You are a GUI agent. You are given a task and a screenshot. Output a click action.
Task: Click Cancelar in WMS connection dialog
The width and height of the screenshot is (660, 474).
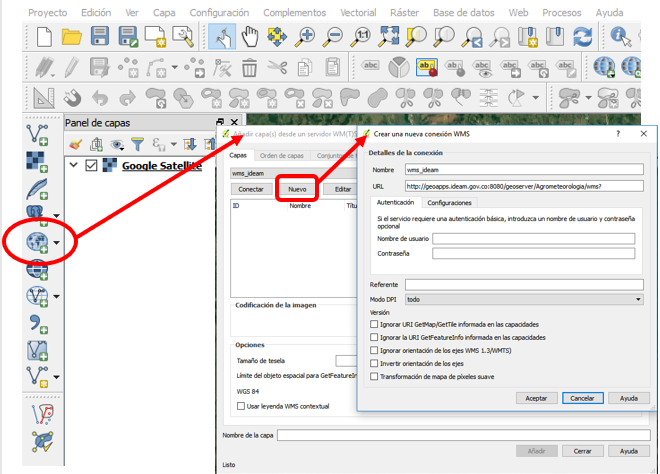pos(582,398)
